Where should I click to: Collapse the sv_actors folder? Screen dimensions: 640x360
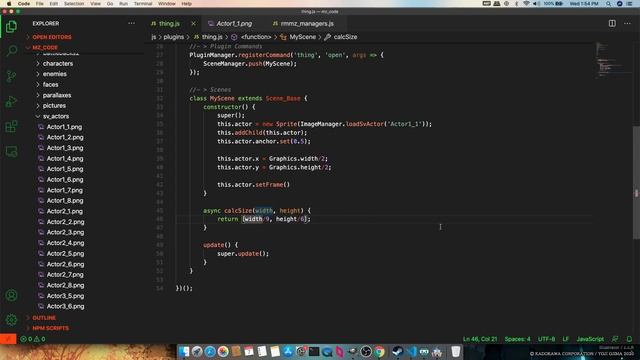pos(56,116)
